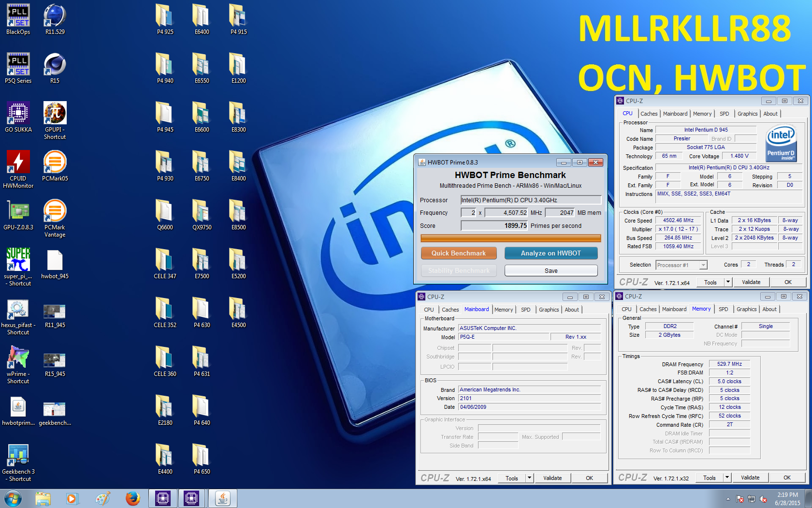Open Tools dropdown arrow in Memory CPU-Z window
Screen dimensions: 812x508
(x=727, y=478)
